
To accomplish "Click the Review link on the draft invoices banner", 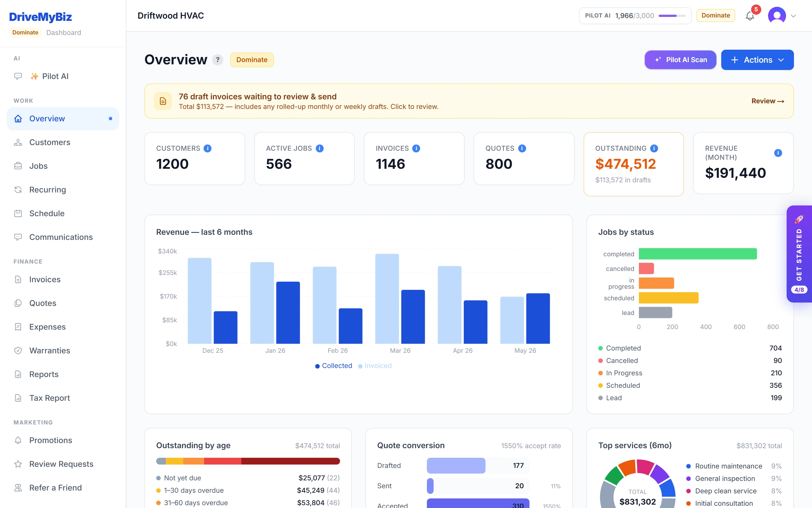I will (768, 101).
